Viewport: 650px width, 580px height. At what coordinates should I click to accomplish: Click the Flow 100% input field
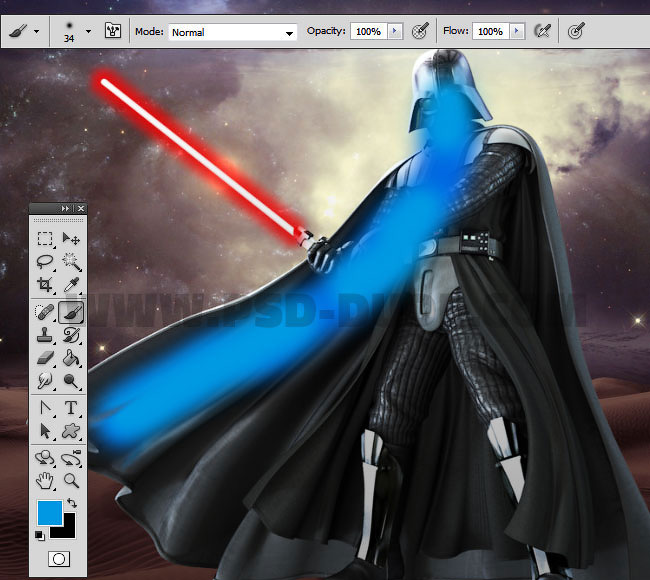(490, 31)
